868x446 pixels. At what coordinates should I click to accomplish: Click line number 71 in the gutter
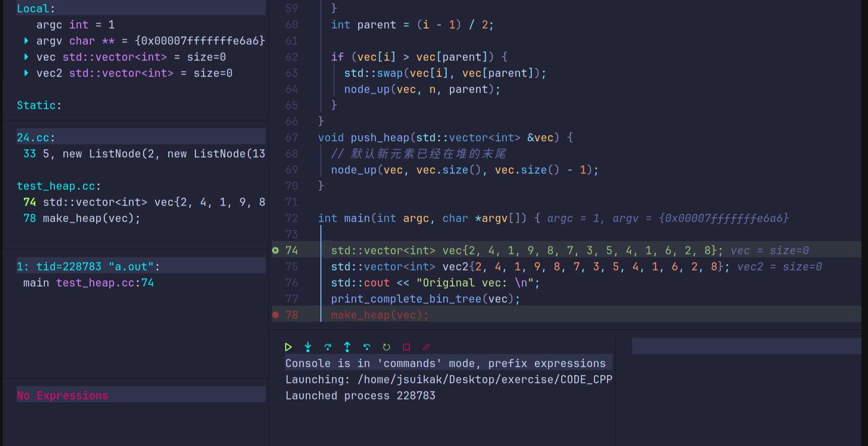(x=292, y=202)
